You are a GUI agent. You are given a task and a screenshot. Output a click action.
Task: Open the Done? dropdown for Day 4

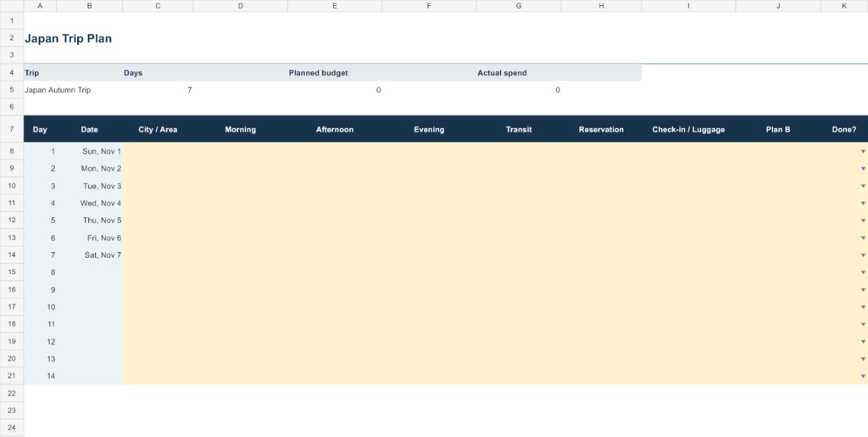[862, 204]
